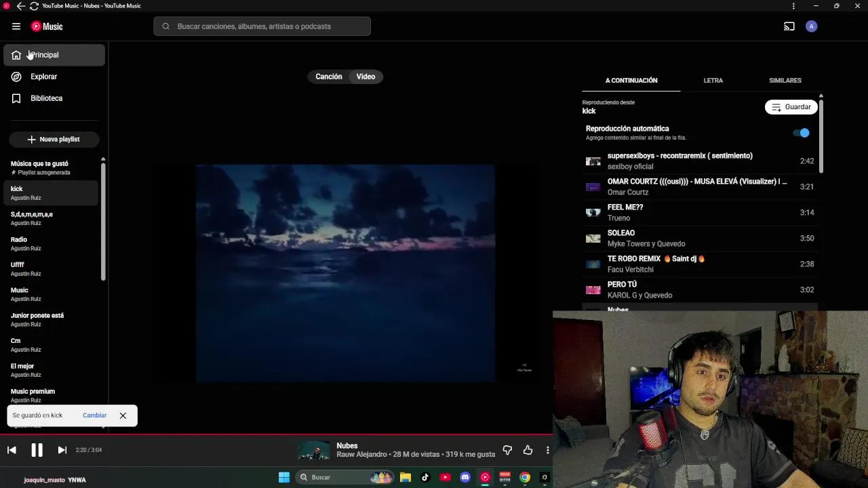Click the search magnifier icon

(x=166, y=26)
